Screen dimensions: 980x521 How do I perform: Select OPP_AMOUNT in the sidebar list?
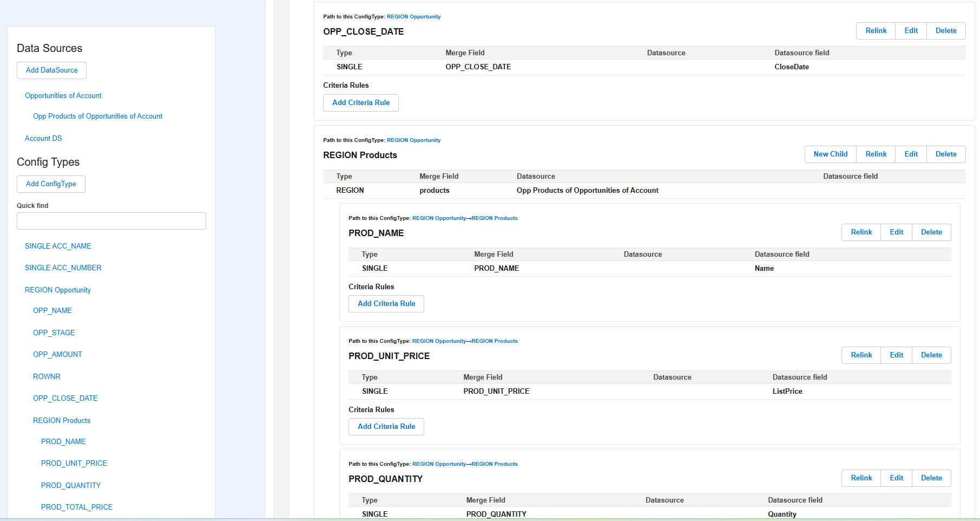pos(57,355)
